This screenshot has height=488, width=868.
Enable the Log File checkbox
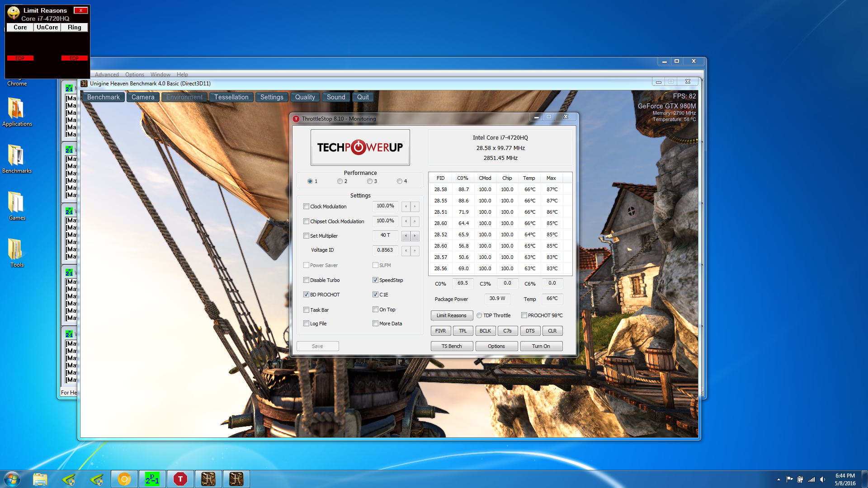point(306,324)
